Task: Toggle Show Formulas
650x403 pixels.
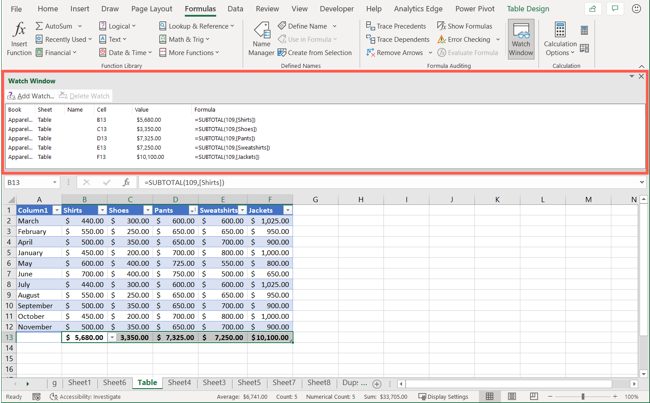Action: coord(464,26)
